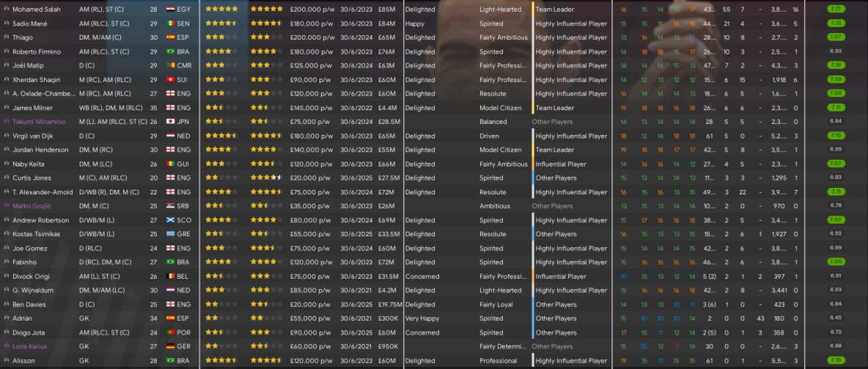This screenshot has width=868, height=369.
Task: Select Jota's 6.72 average rating
Action: tap(836, 332)
